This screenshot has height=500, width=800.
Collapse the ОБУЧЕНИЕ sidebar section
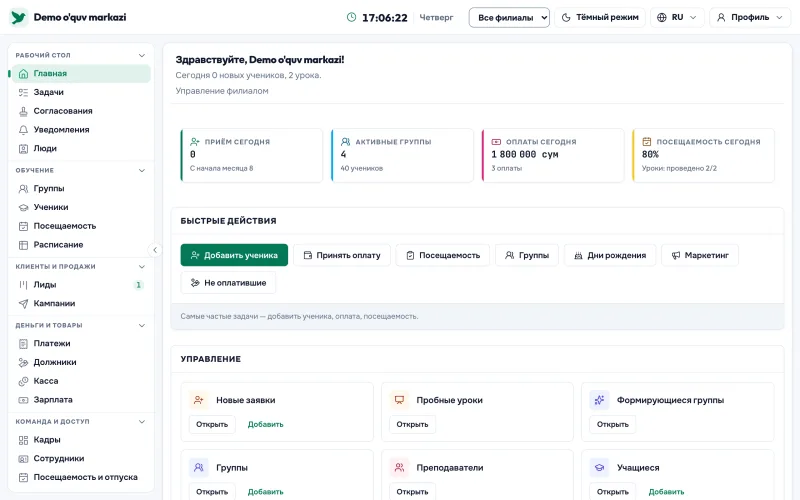pos(142,170)
